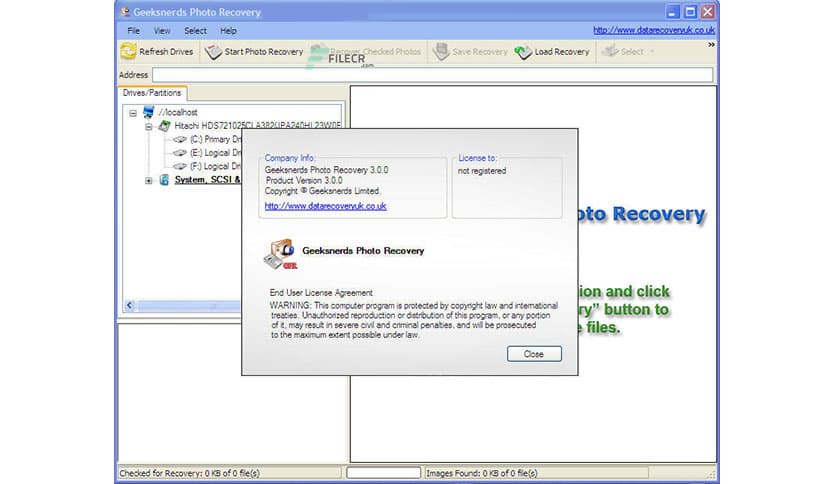
Task: Open the File menu
Action: tap(133, 31)
